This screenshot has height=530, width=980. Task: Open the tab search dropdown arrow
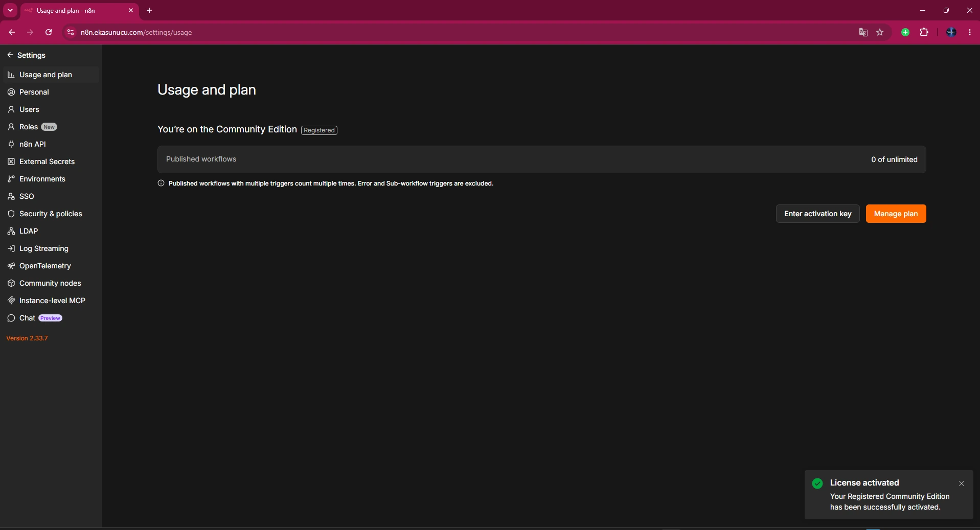click(x=10, y=10)
